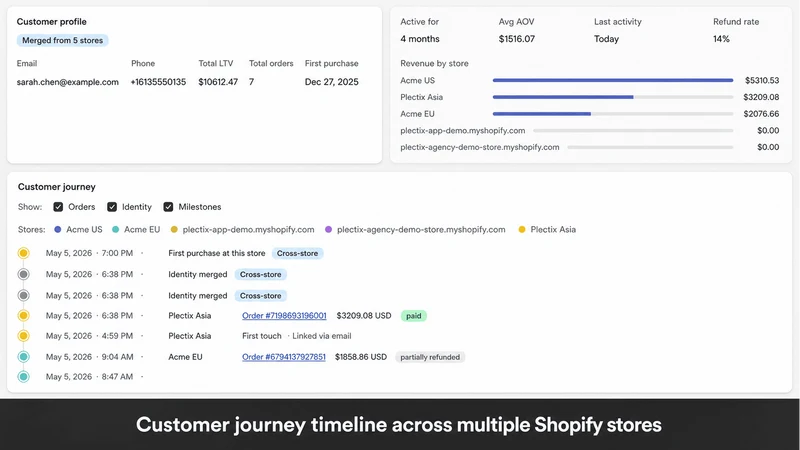Click the Merged from 5 stores badge

tap(62, 40)
